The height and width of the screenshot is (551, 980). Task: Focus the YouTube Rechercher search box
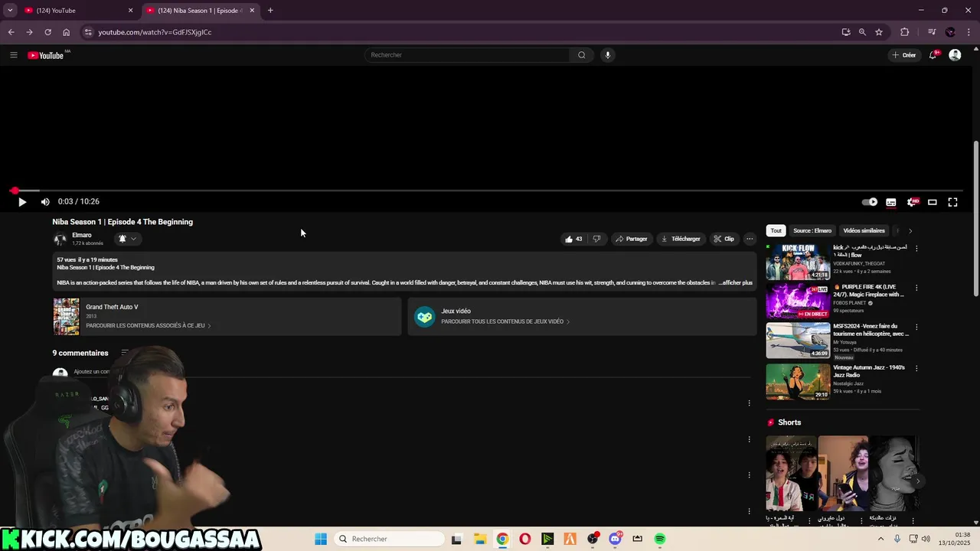(467, 55)
